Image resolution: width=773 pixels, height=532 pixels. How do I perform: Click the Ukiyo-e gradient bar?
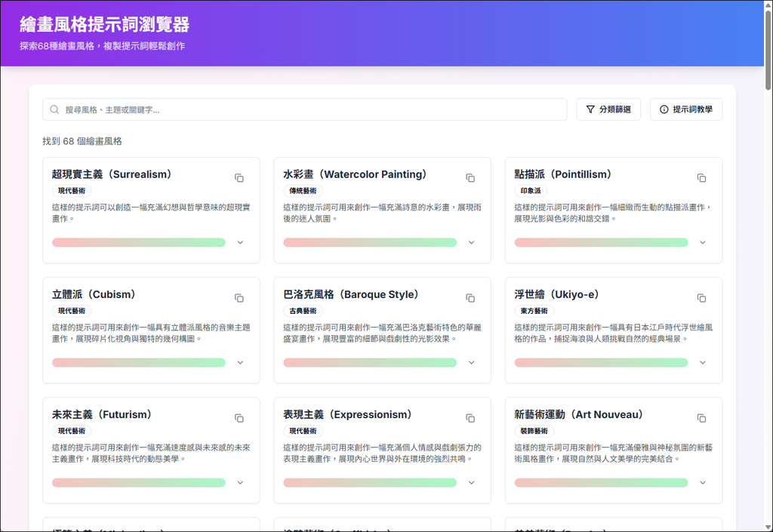point(601,362)
